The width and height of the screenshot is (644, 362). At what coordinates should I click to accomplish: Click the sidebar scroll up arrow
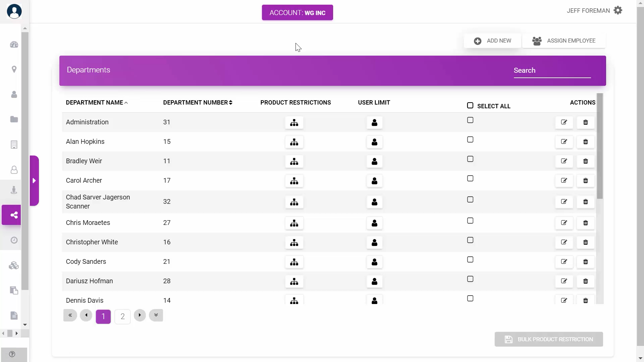[x=25, y=28]
